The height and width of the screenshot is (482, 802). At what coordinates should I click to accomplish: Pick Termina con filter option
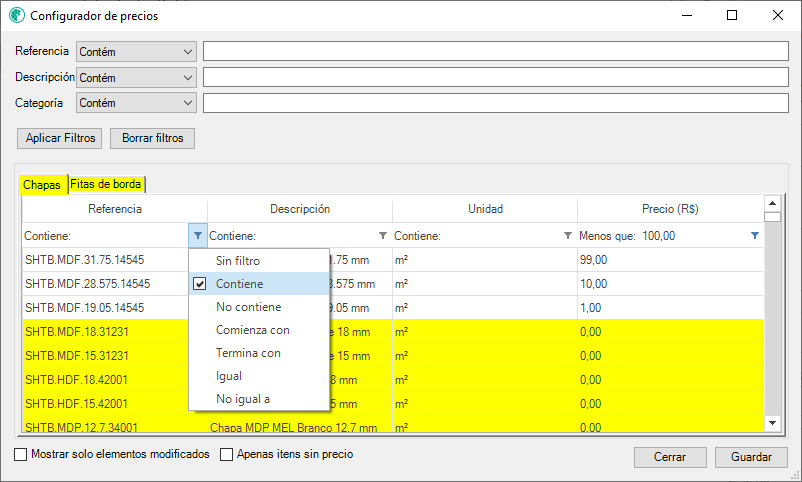click(x=259, y=353)
